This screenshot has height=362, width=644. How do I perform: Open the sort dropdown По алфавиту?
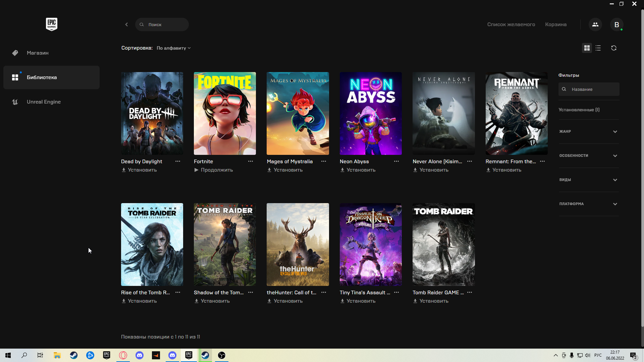click(x=174, y=48)
